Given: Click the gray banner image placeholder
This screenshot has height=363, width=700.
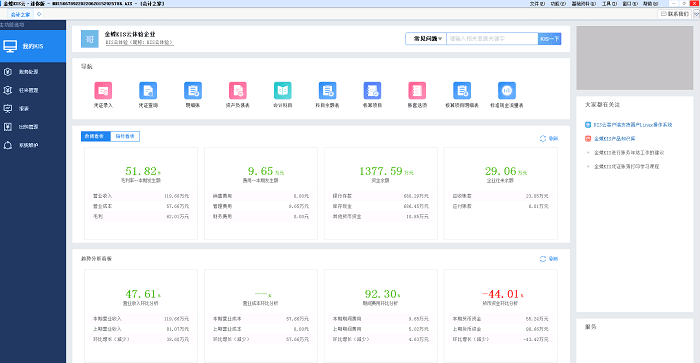Looking at the screenshot, I should coord(635,58).
